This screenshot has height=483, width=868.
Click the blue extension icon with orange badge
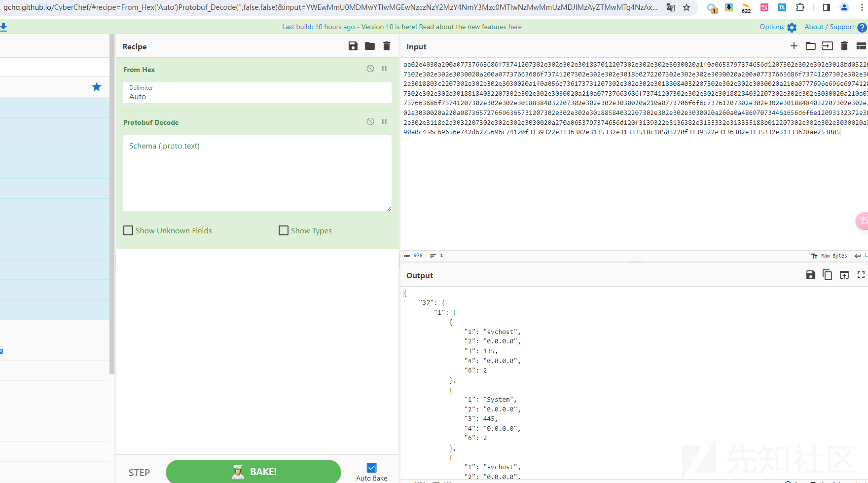(711, 8)
